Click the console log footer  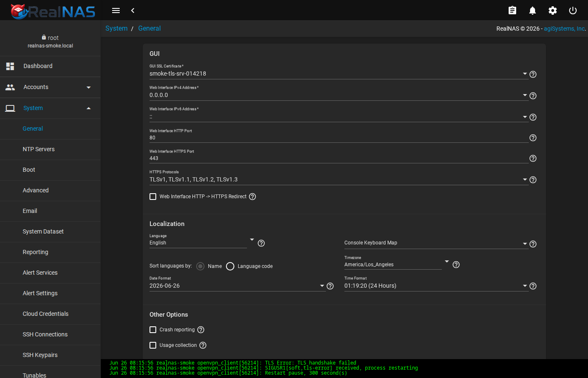click(x=344, y=368)
